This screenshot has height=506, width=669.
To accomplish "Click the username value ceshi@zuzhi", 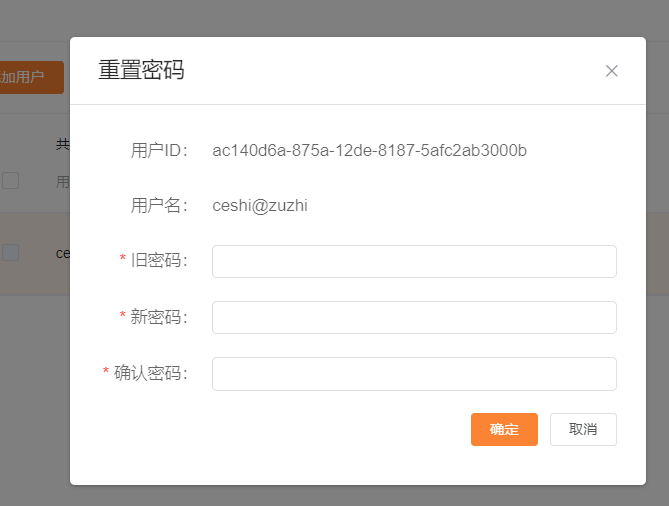I will (x=260, y=206).
